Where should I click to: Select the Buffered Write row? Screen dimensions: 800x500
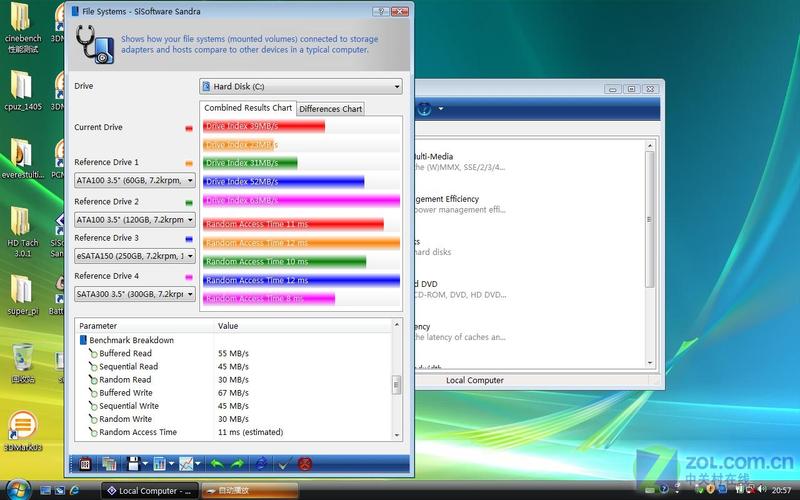[x=234, y=393]
